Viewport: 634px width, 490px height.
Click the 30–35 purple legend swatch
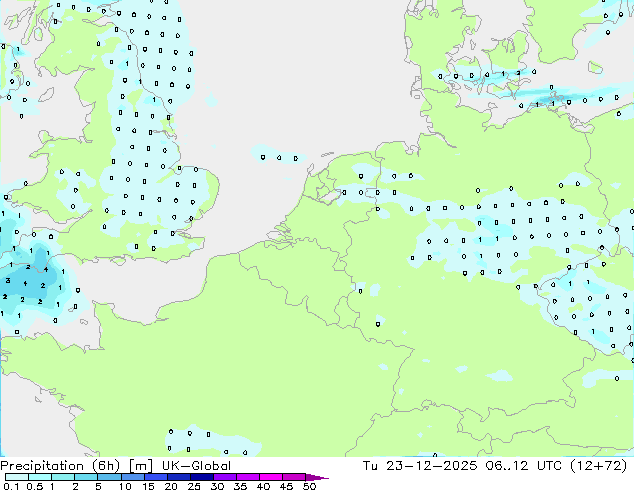(224, 477)
